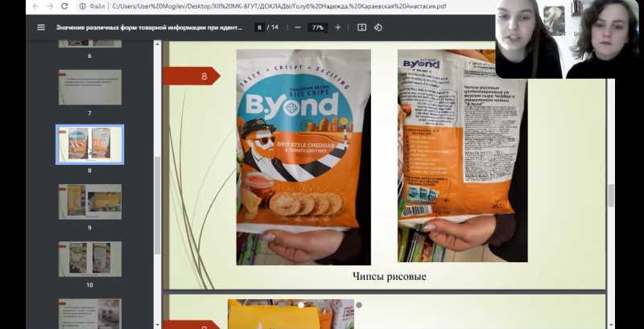The height and width of the screenshot is (329, 644).
Task: Click the document vertical scrollbar thumb
Action: [x=611, y=195]
